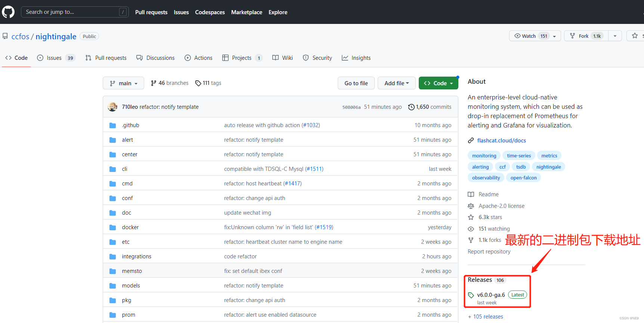Click the models folder icon
Image resolution: width=644 pixels, height=323 pixels.
[x=112, y=286]
